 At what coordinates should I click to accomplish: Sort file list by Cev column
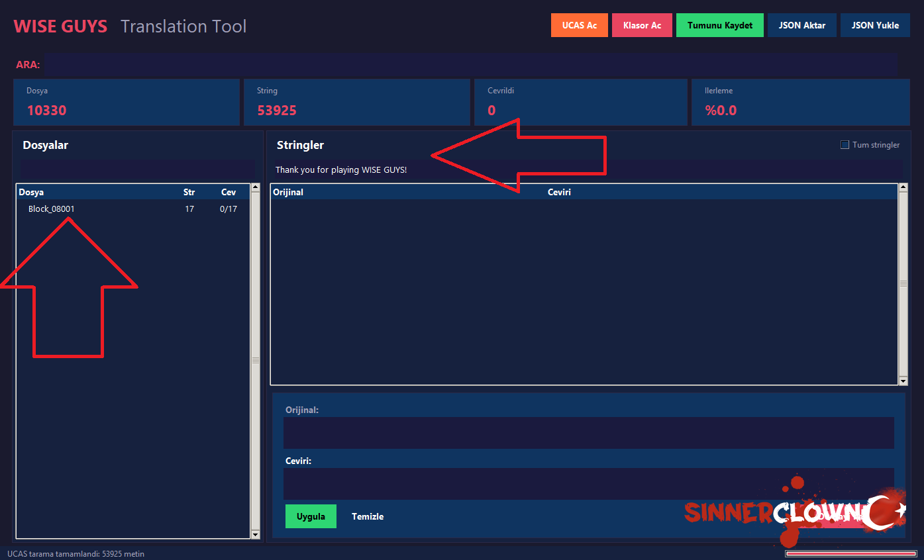pos(228,193)
